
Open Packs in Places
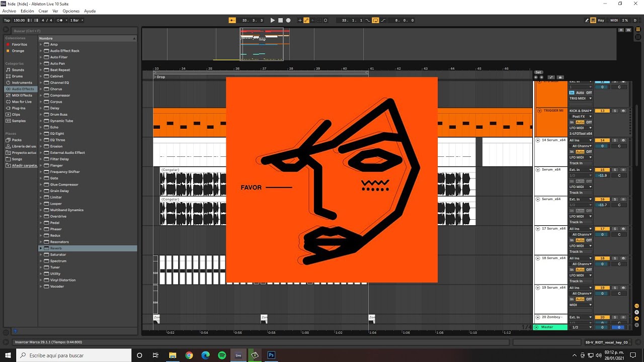pos(17,140)
